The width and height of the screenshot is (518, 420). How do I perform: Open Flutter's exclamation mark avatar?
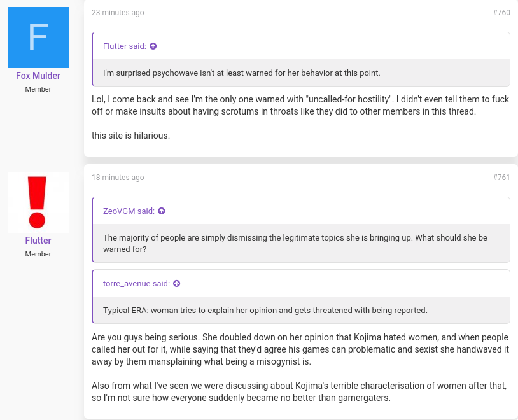point(38,202)
